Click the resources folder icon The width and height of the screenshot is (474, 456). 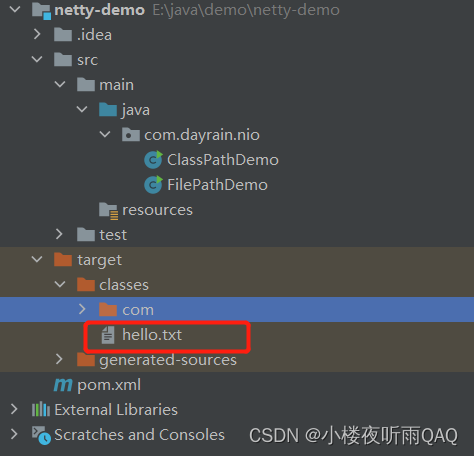click(x=108, y=211)
